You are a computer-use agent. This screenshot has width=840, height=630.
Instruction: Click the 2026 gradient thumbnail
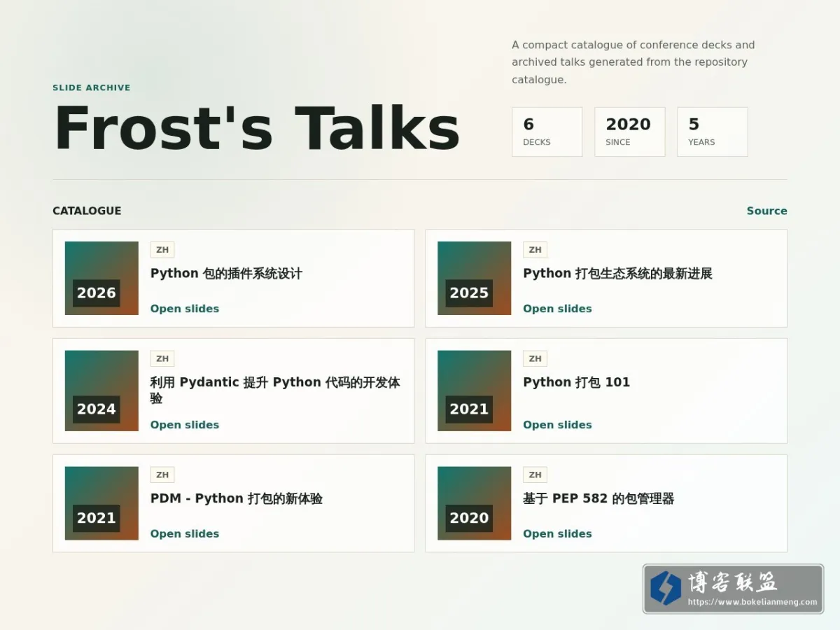click(x=101, y=278)
